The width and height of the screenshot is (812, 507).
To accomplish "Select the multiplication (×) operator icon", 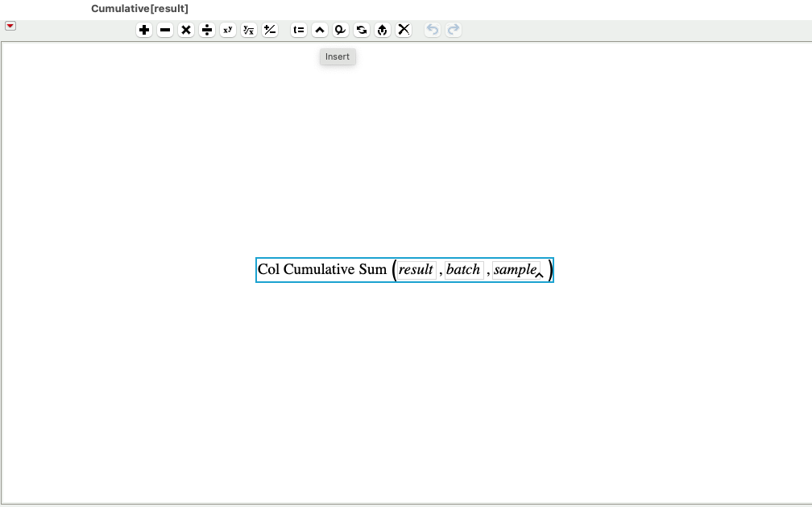I will [186, 30].
